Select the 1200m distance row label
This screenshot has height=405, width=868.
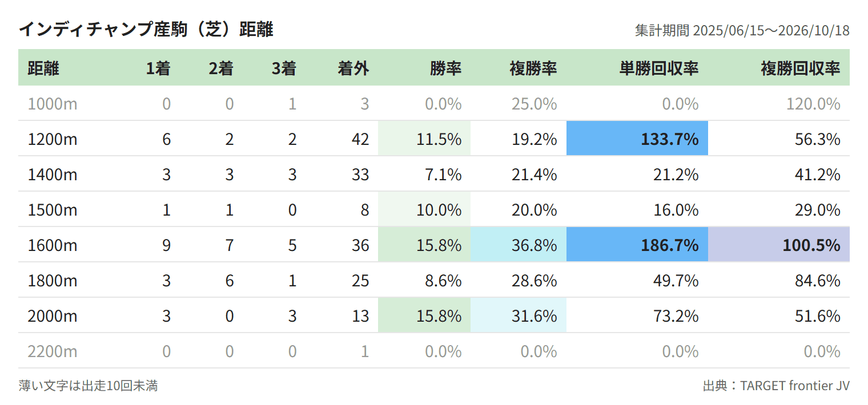[53, 139]
